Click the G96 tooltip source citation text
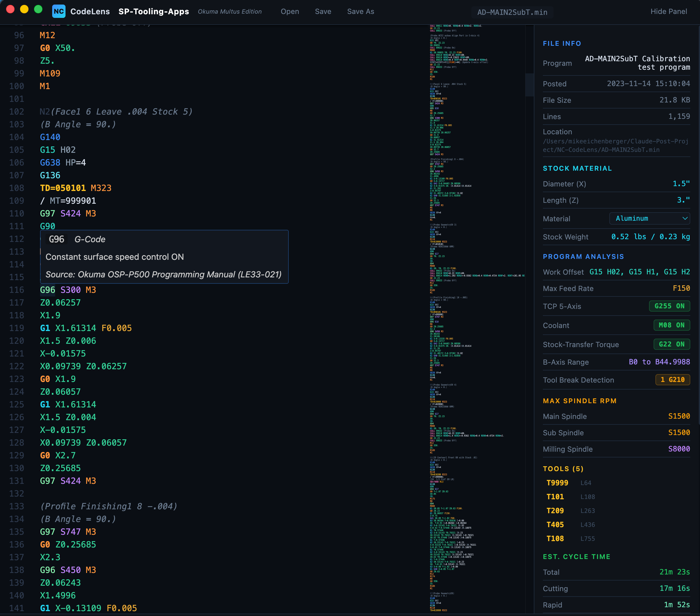 tap(163, 274)
